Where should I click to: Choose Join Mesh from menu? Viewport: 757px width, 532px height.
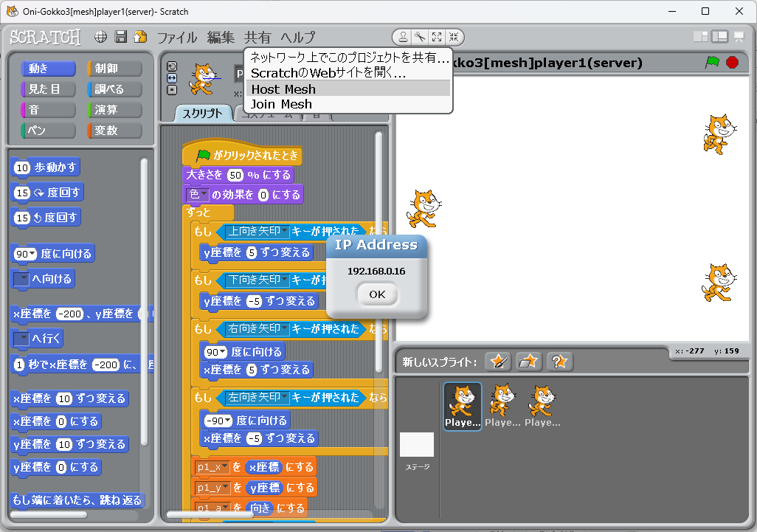[348, 104]
